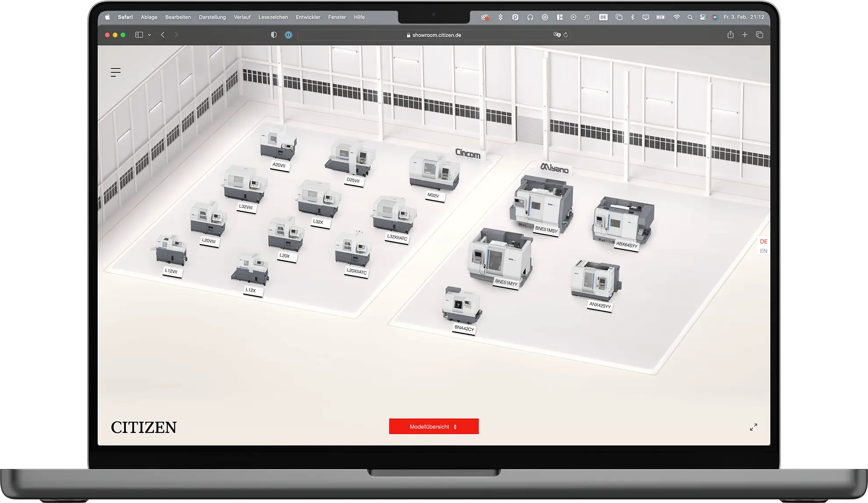Open the Apple menu
Screen dimensions: 868x503
107,17
